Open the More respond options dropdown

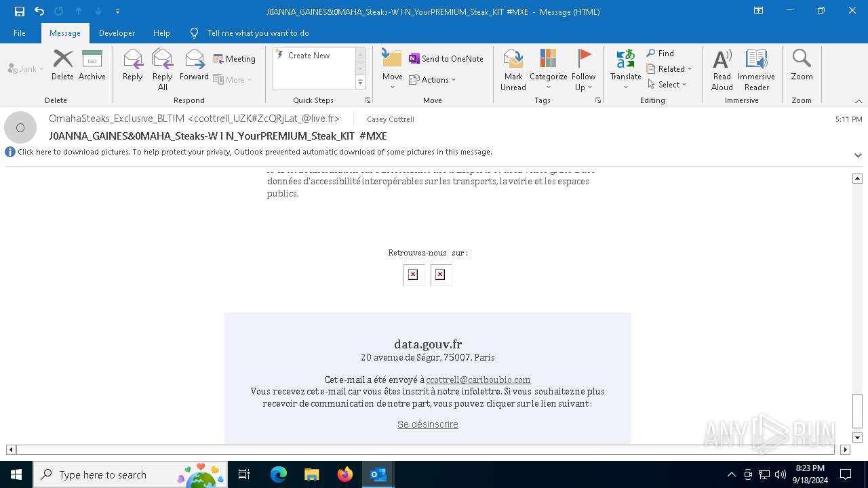click(x=233, y=79)
